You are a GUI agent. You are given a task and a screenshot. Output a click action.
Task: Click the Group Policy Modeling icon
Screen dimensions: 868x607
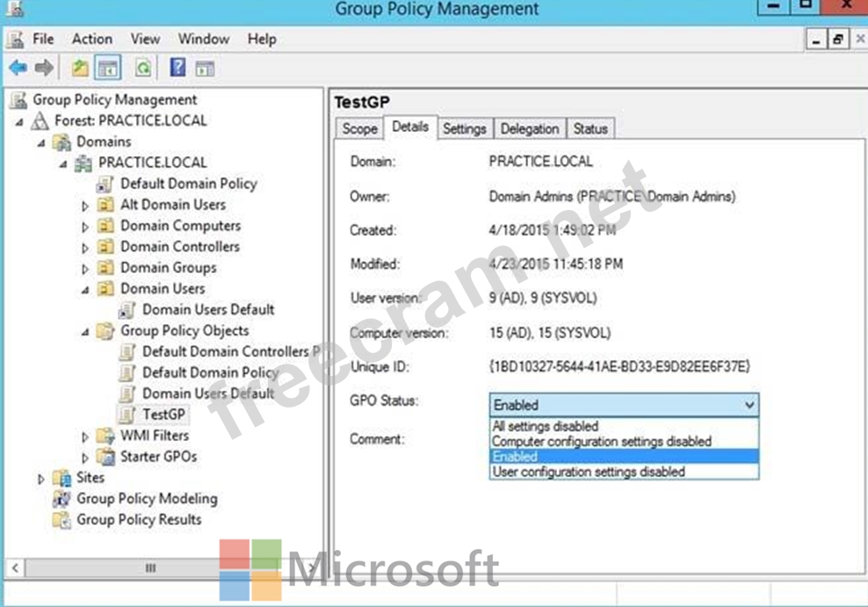coord(61,499)
